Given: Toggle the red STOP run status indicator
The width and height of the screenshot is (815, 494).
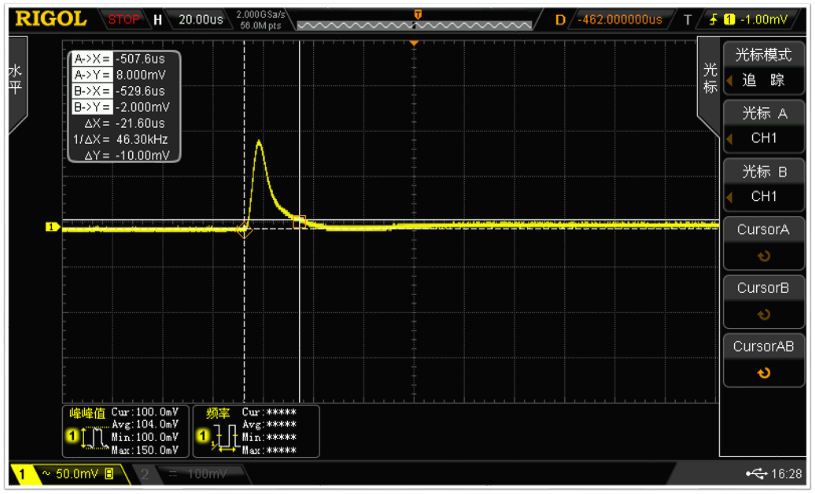Looking at the screenshot, I should 124,19.
